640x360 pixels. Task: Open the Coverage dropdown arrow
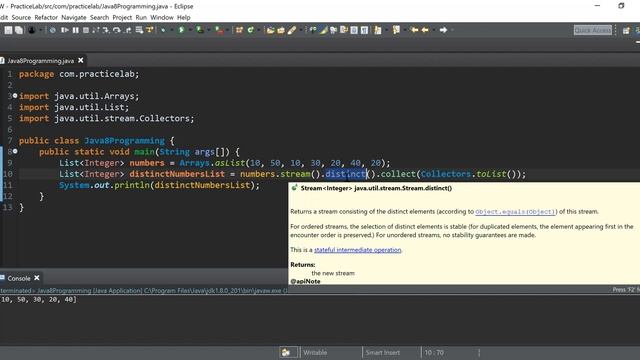pyautogui.click(x=208, y=30)
